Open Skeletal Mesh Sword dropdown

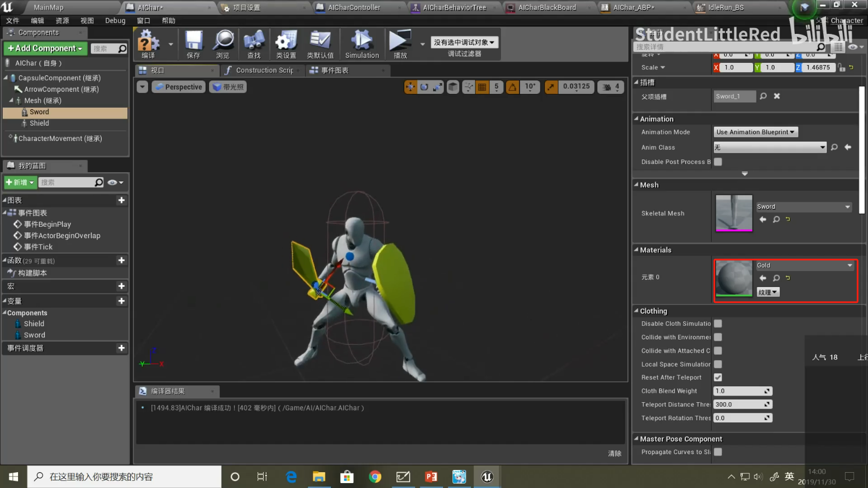coord(803,207)
